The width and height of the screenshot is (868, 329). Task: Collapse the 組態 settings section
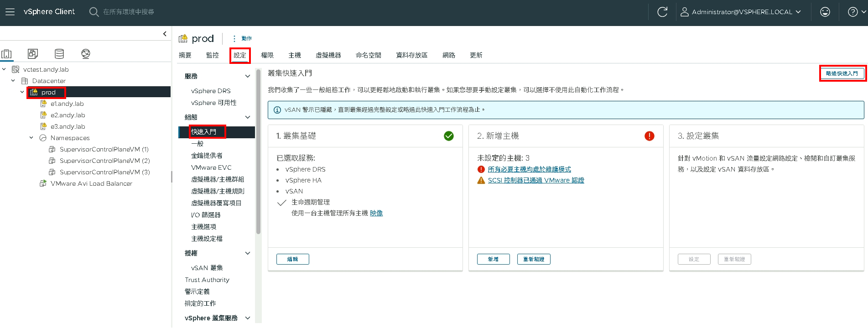click(x=248, y=117)
